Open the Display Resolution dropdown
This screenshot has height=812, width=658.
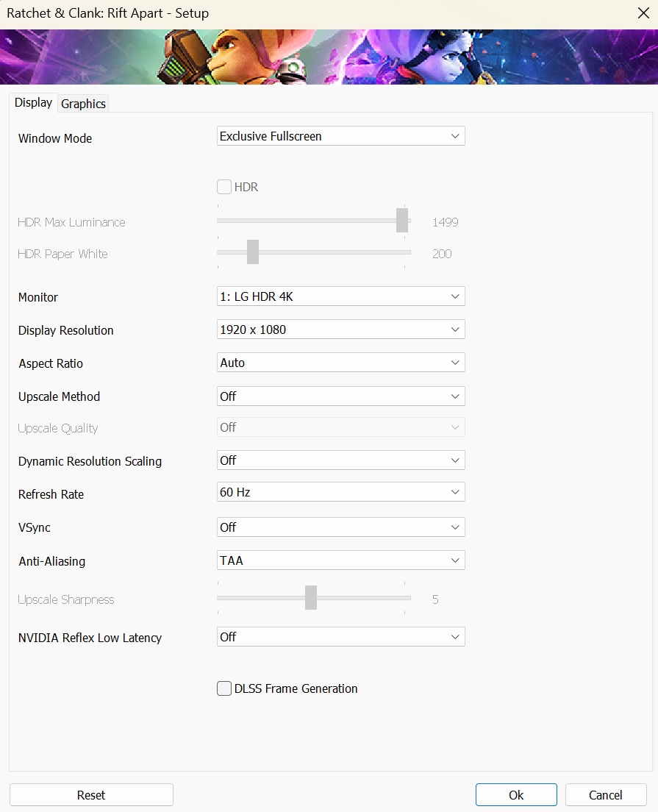pyautogui.click(x=340, y=330)
